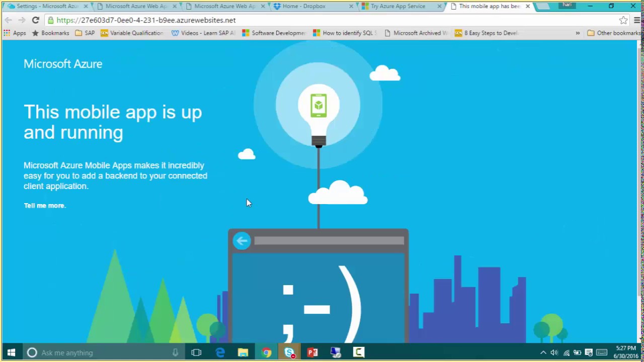Show hidden system tray icons
644x362 pixels.
(x=543, y=352)
